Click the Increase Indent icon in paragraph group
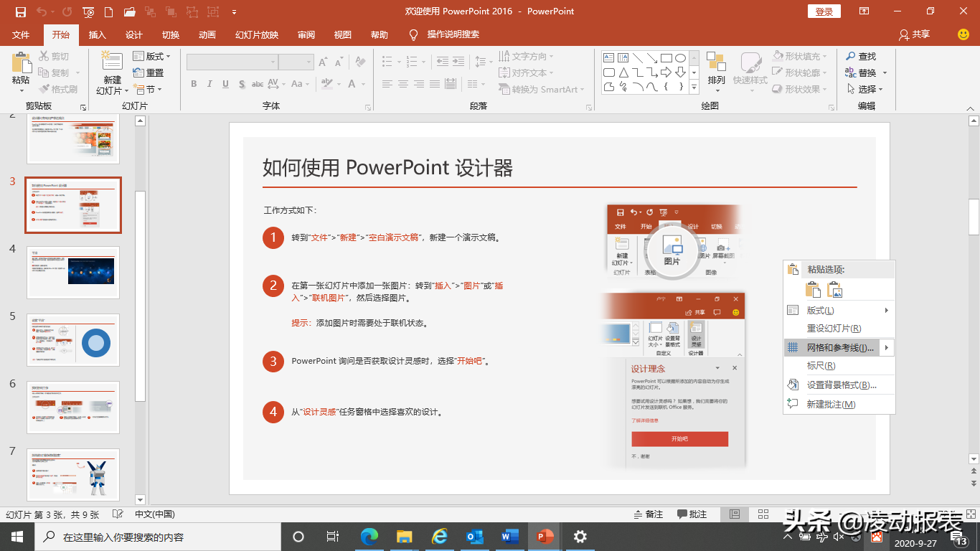Viewport: 980px width, 551px height. [458, 62]
